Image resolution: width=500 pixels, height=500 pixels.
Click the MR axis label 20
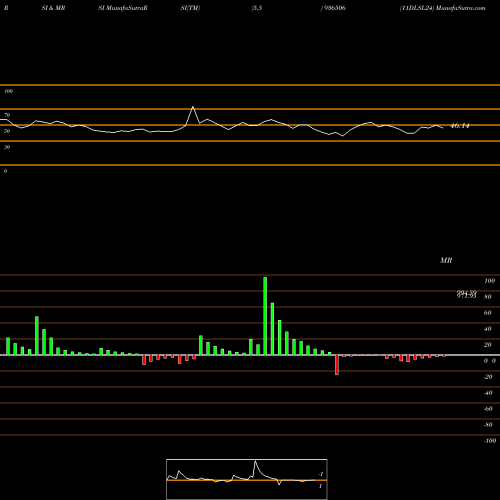pyautogui.click(x=488, y=345)
